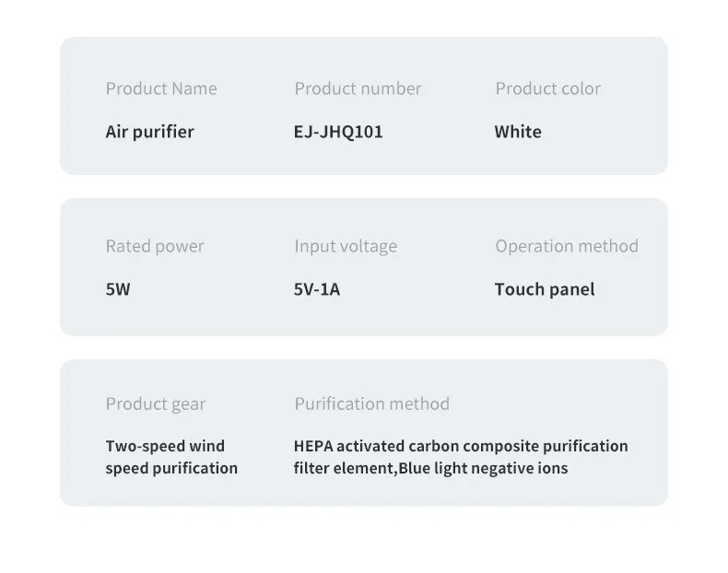Image resolution: width=728 pixels, height=573 pixels.
Task: Select the "White" color value
Action: [x=518, y=132]
